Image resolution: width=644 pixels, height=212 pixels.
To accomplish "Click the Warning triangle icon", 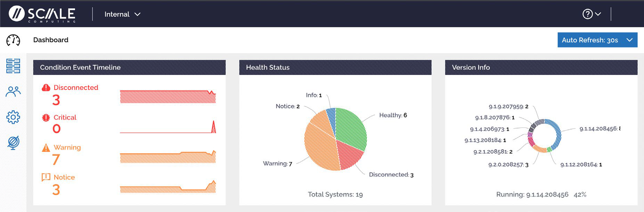I will [46, 147].
